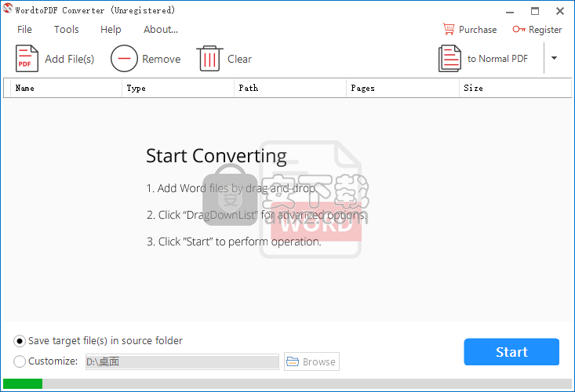Click the Purchase link text
The image size is (575, 392).
(x=478, y=30)
